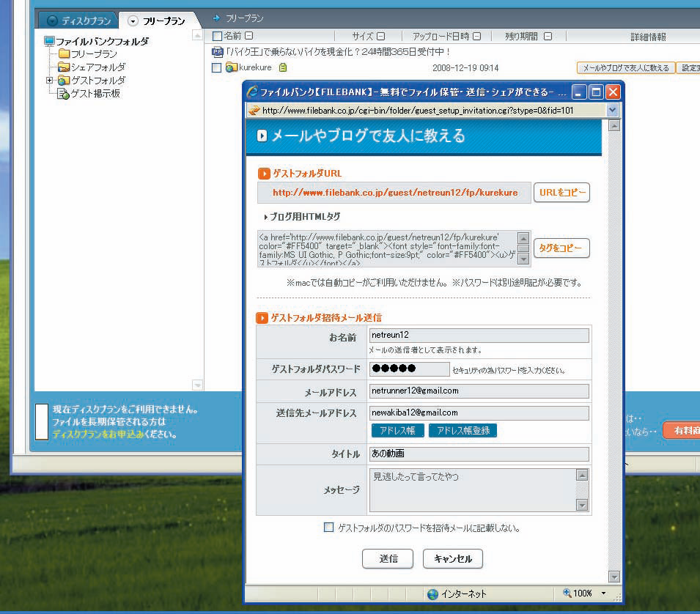Click the キャンセル button
The height and width of the screenshot is (614, 700).
pyautogui.click(x=453, y=558)
